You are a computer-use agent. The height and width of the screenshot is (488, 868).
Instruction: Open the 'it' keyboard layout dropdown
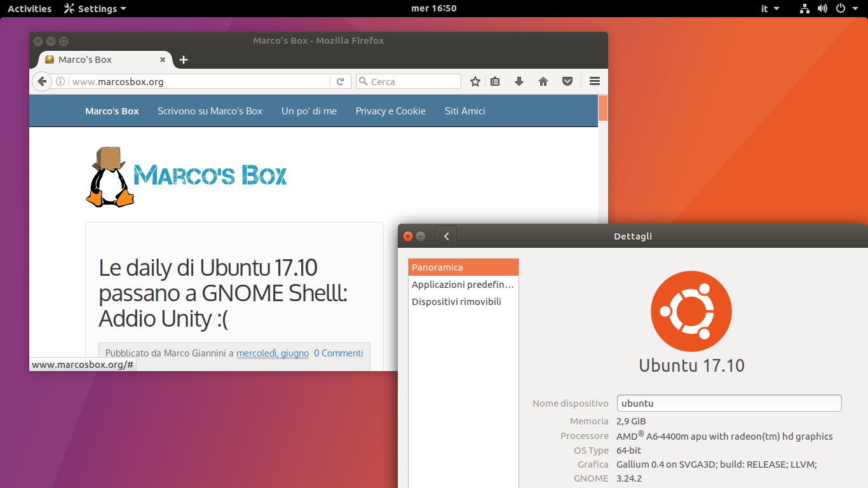coord(770,9)
